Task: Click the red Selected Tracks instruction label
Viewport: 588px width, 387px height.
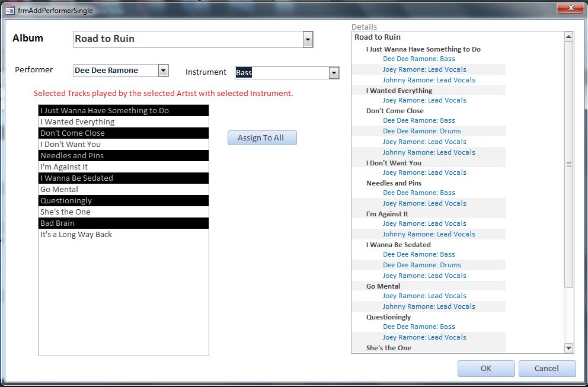Action: (x=163, y=94)
